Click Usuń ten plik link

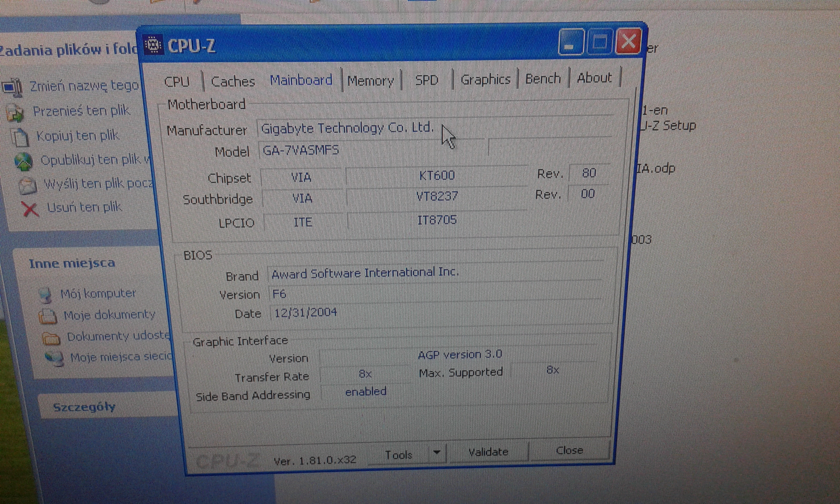pos(84,207)
